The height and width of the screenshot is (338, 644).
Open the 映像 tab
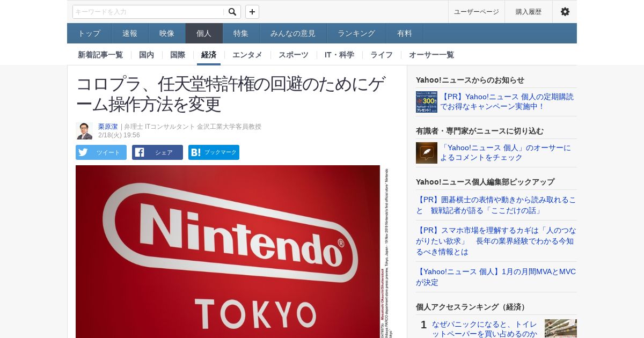click(x=167, y=33)
